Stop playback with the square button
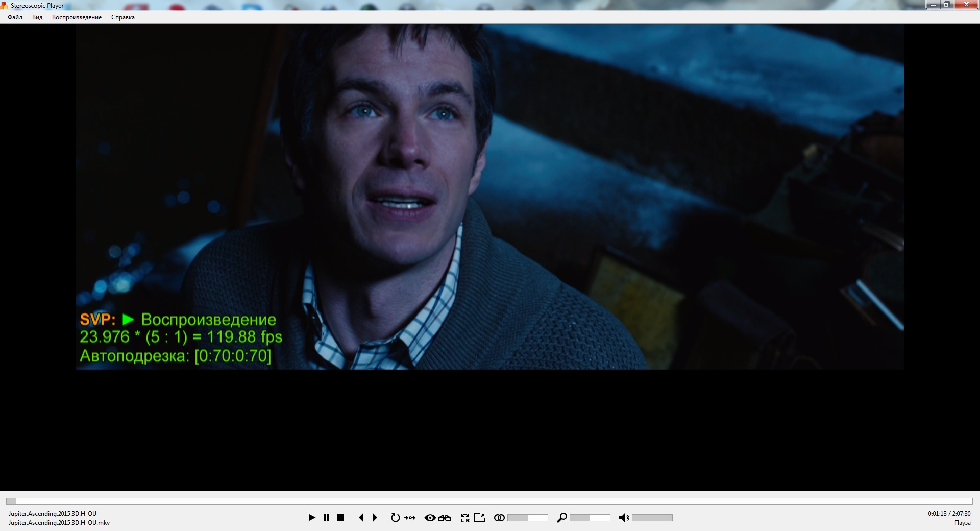Screen dimensions: 980x531 [x=340, y=518]
